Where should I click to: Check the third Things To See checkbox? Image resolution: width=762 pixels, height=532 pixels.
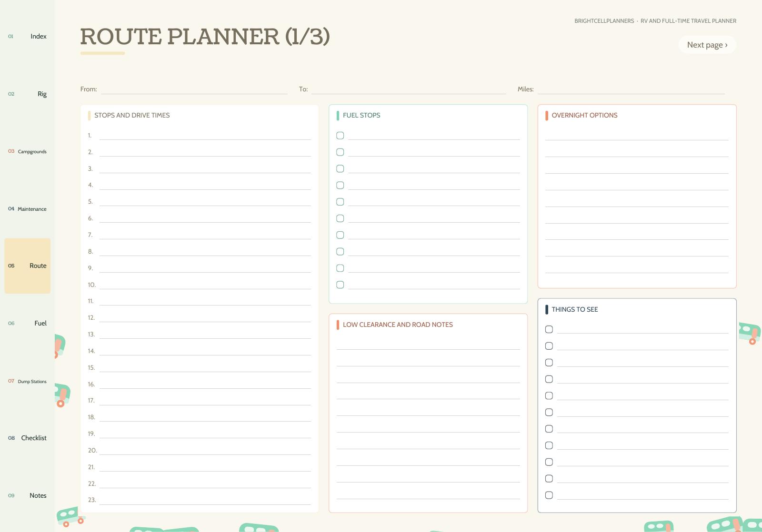tap(549, 363)
